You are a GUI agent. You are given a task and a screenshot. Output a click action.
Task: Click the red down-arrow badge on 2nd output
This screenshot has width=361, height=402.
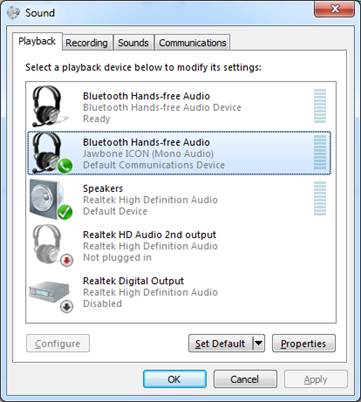click(67, 260)
